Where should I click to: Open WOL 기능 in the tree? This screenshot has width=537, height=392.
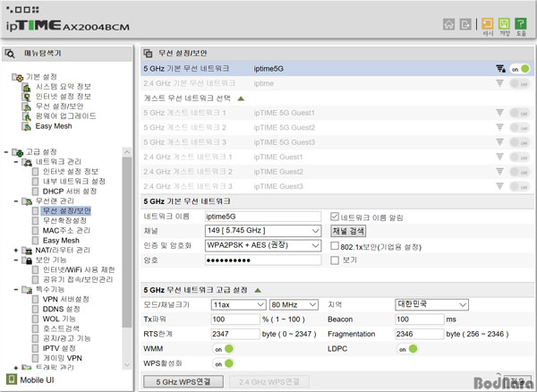[x=59, y=320]
